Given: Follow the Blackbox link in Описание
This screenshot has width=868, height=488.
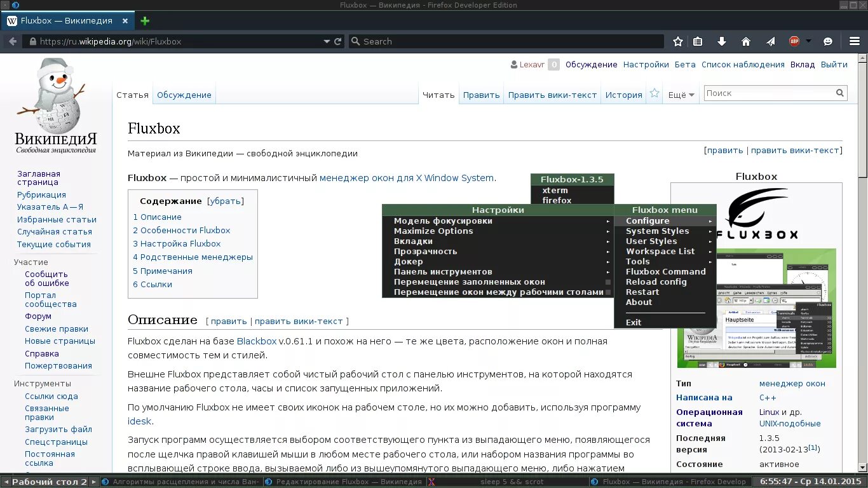Looking at the screenshot, I should (257, 341).
